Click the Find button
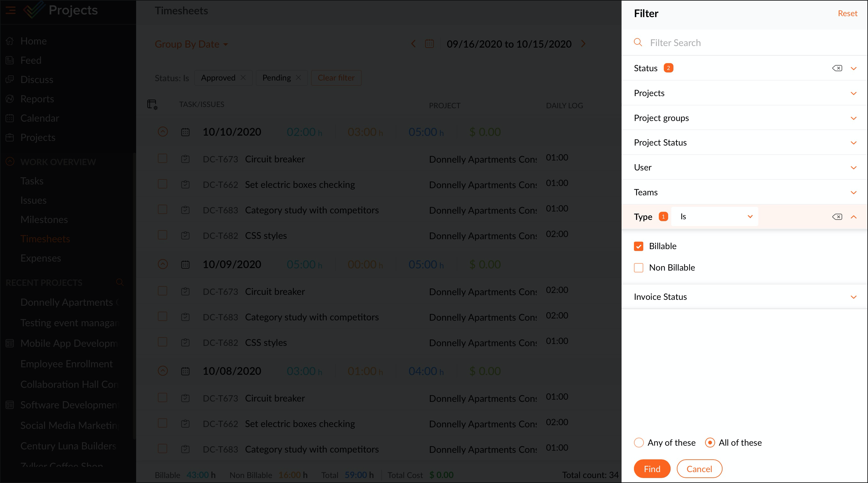The height and width of the screenshot is (483, 868). coord(652,469)
